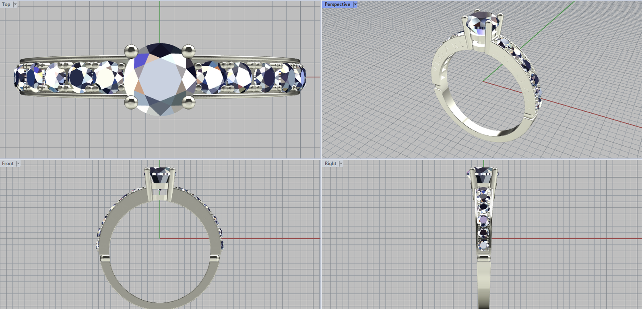Select the large center diamond in Top view
This screenshot has width=644, height=311.
160,79
